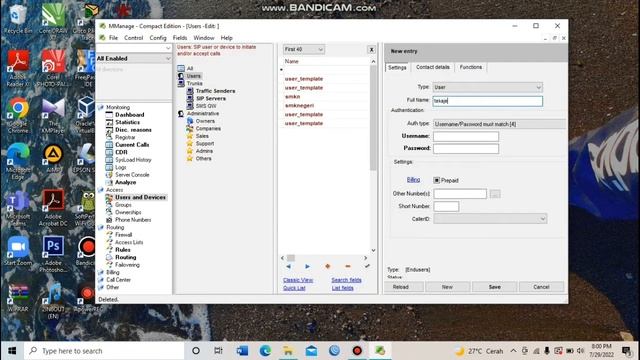
Task: Open the Control menu
Action: [133, 38]
